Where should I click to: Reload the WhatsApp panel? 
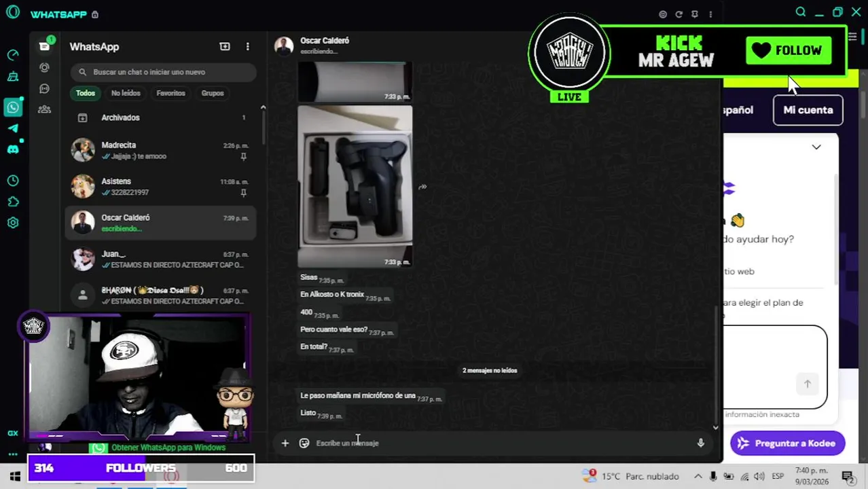[x=679, y=14]
